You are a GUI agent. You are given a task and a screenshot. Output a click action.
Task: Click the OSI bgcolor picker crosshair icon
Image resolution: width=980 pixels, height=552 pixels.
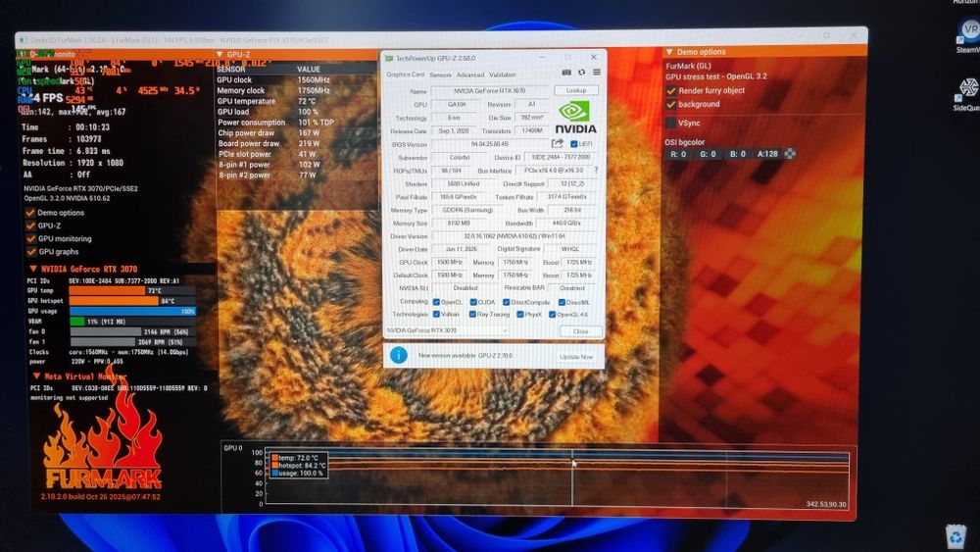[790, 154]
